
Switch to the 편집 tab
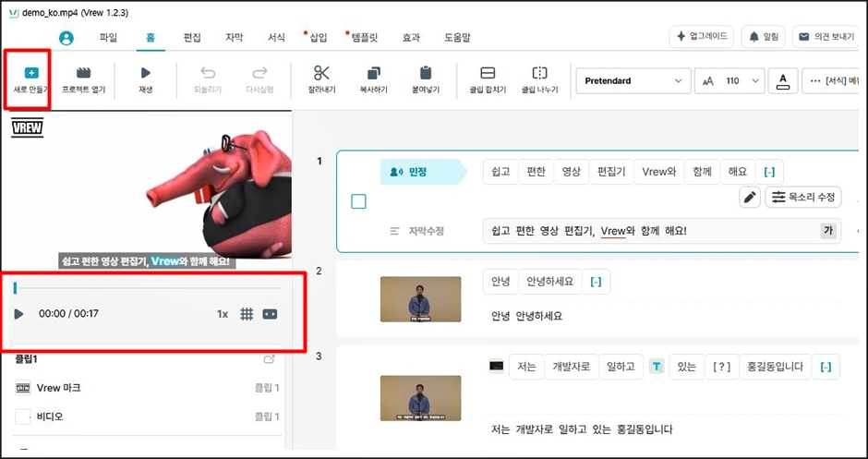pyautogui.click(x=192, y=38)
